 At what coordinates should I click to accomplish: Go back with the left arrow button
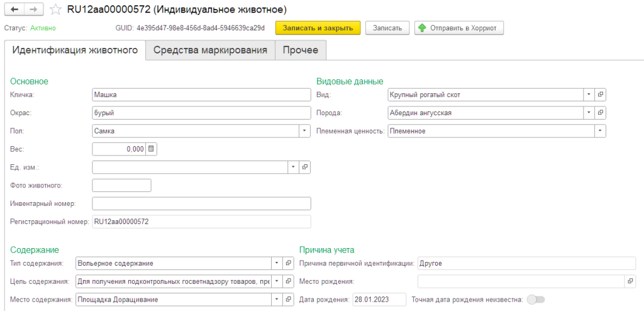(x=15, y=9)
